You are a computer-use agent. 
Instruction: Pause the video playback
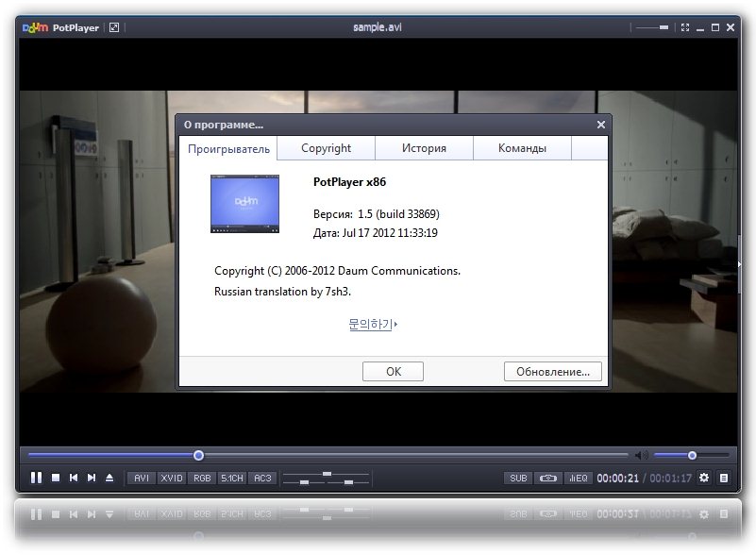pyautogui.click(x=36, y=479)
